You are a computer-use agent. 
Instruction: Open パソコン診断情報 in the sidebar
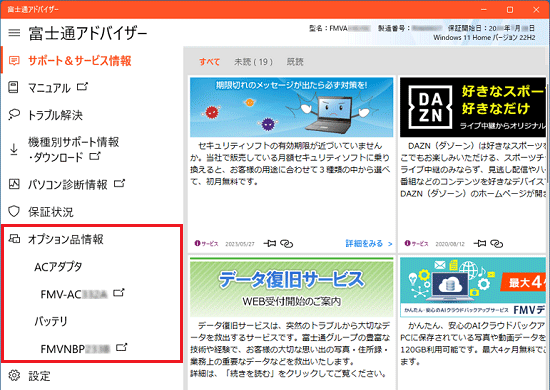(68, 184)
